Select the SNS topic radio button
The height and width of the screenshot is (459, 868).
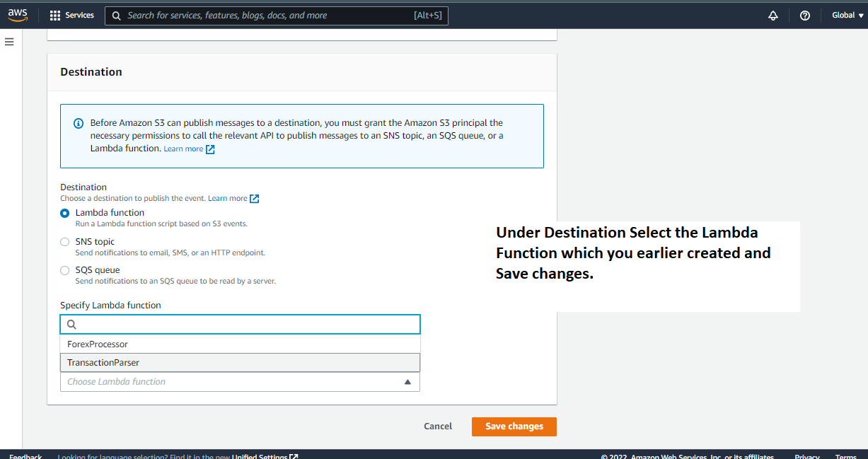(x=65, y=242)
